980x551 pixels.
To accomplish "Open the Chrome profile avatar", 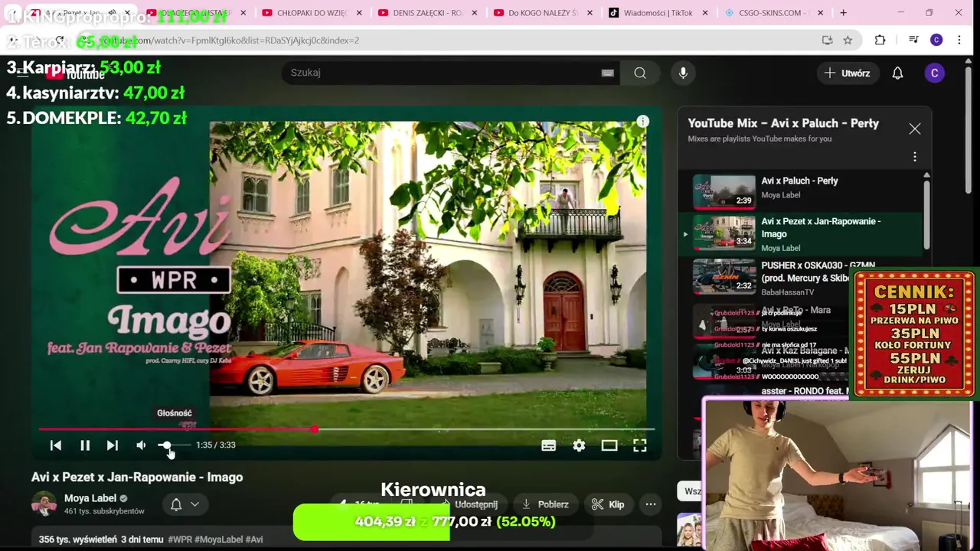I will pos(936,40).
